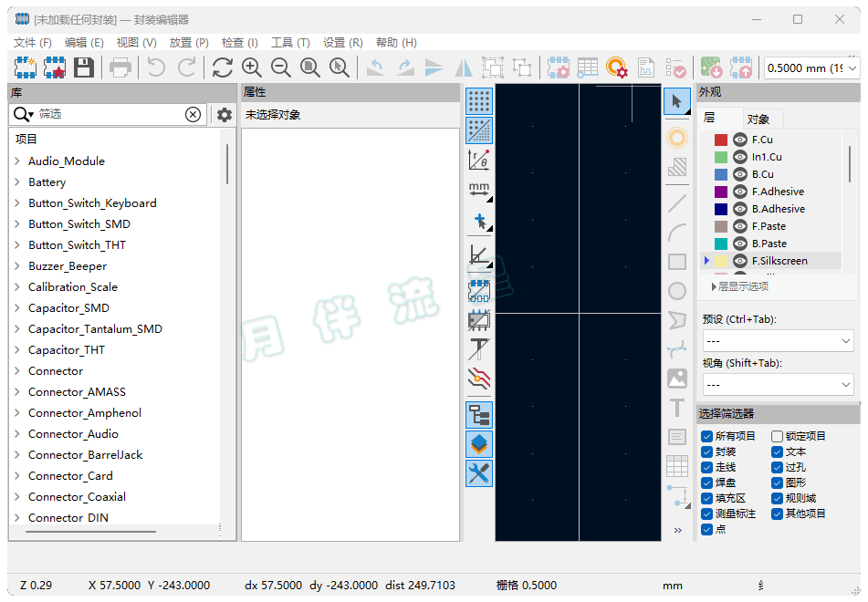Toggle the cursor shape icon

[x=480, y=222]
